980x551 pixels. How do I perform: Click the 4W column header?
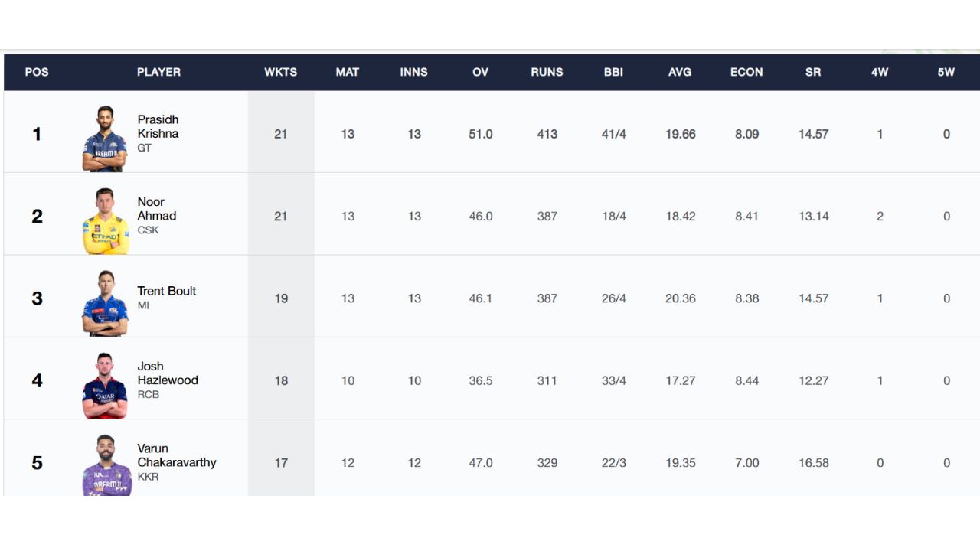[x=880, y=72]
